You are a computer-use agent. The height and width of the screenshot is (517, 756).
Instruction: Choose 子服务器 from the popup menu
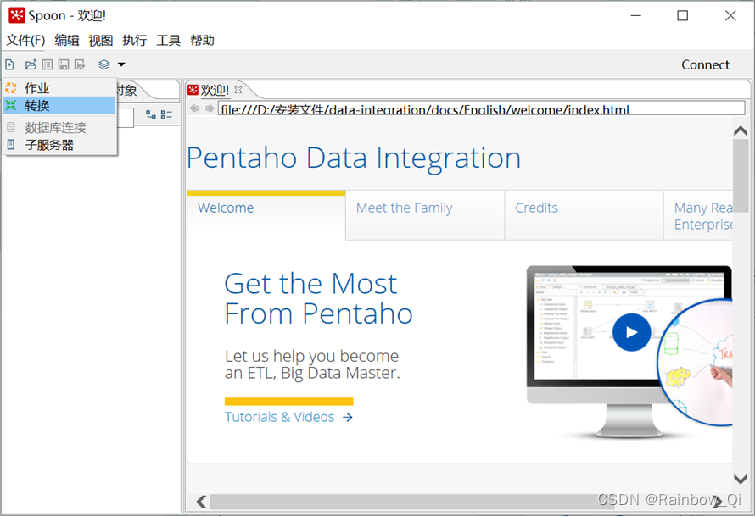(59, 145)
